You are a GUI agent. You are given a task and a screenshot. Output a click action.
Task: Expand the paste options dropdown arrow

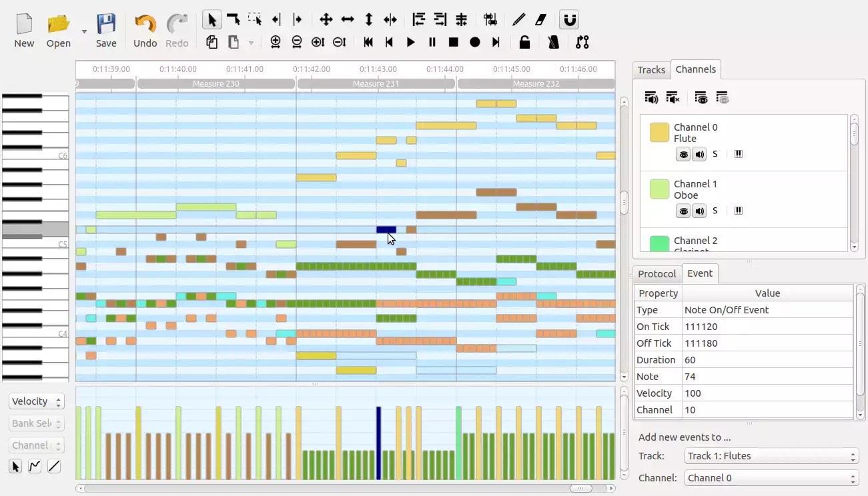click(x=250, y=42)
